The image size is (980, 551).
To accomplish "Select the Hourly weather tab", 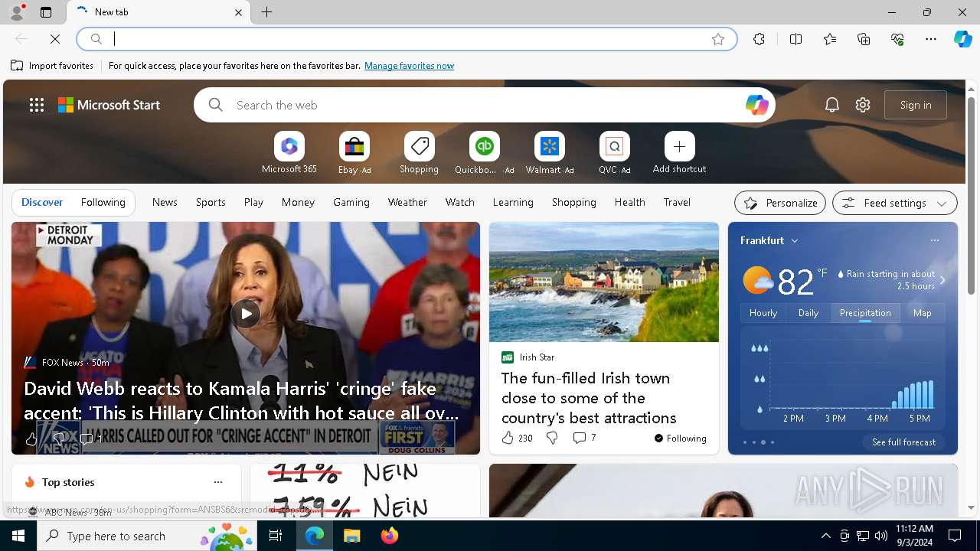I will 763,312.
